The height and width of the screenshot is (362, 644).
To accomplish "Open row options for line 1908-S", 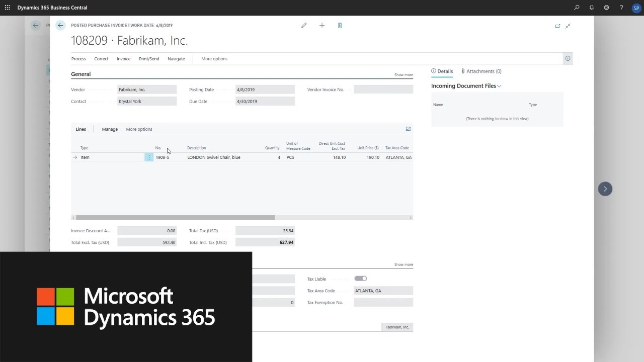I will [x=149, y=157].
